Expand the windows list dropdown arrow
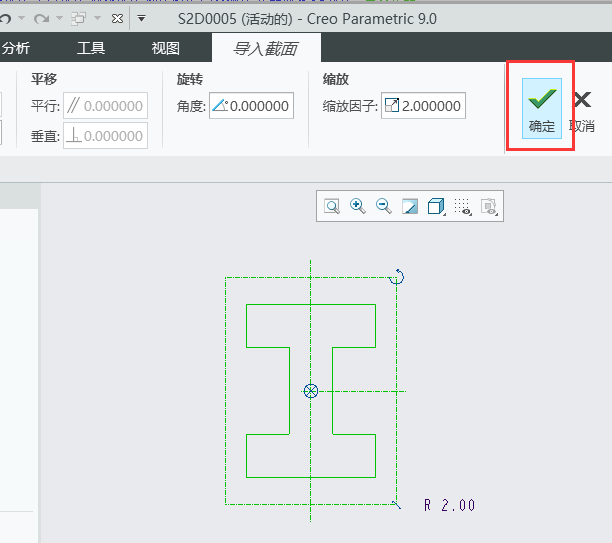 (98, 18)
